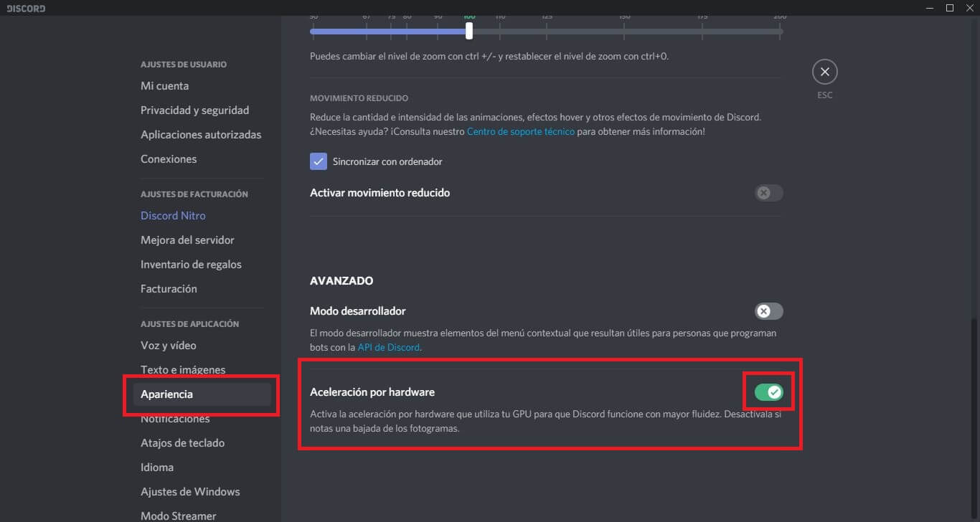Click AJUSTES DE APLICACIÓN sidebar header
The image size is (980, 522).
(x=190, y=324)
